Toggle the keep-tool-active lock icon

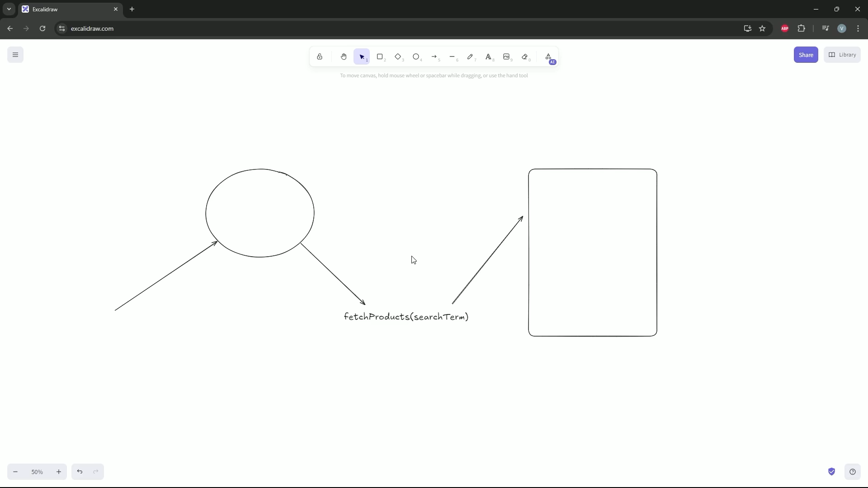point(320,57)
